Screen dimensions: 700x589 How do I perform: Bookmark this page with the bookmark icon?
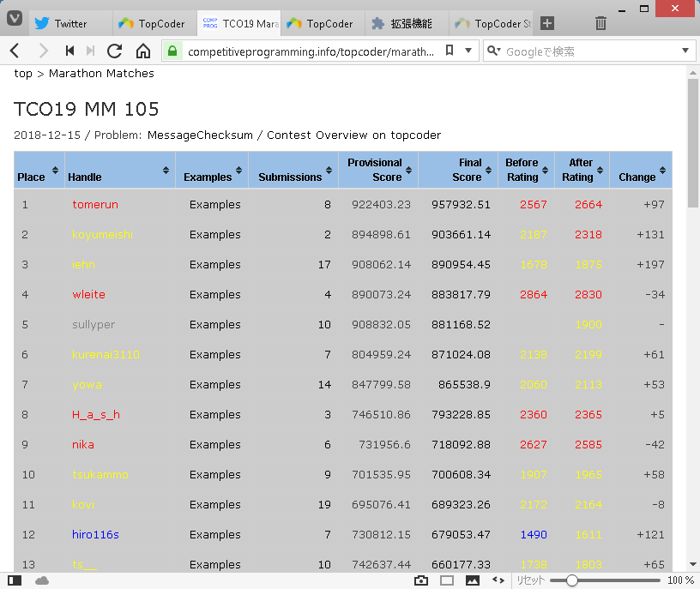pos(450,51)
